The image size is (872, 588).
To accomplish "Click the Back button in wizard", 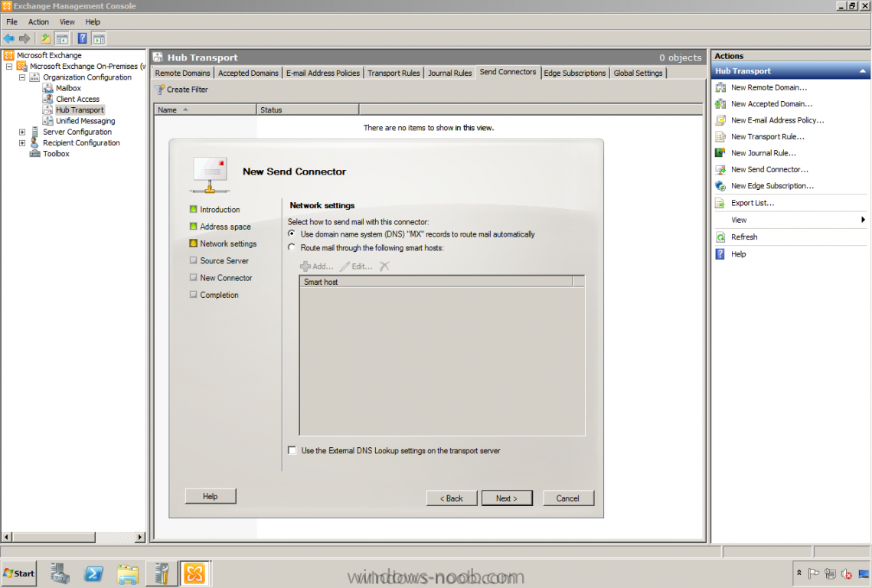I will pos(451,498).
